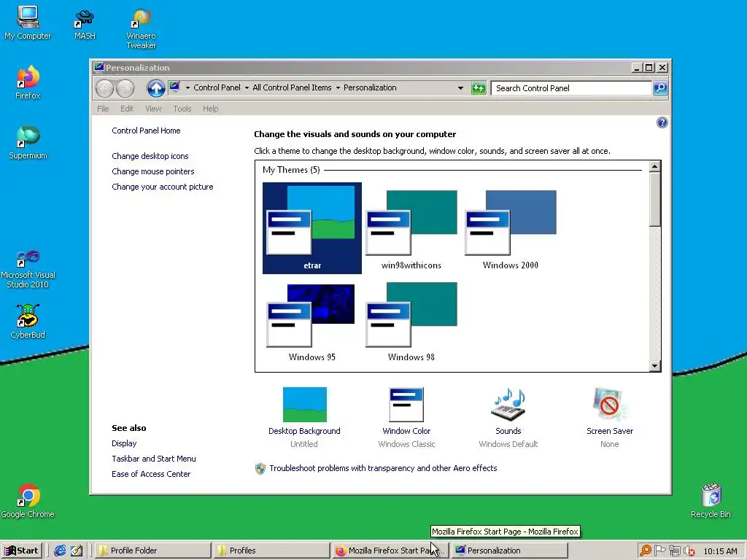Screen dimensions: 747x560
Task: Select the Windows 2000 theme
Action: (x=510, y=228)
